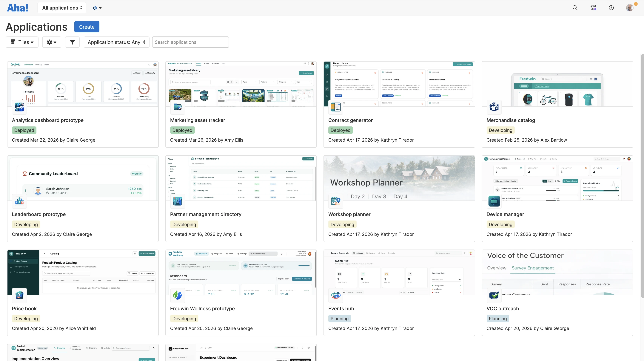Image resolution: width=644 pixels, height=361 pixels.
Task: Open the blue diamond navigation menu
Action: click(97, 8)
